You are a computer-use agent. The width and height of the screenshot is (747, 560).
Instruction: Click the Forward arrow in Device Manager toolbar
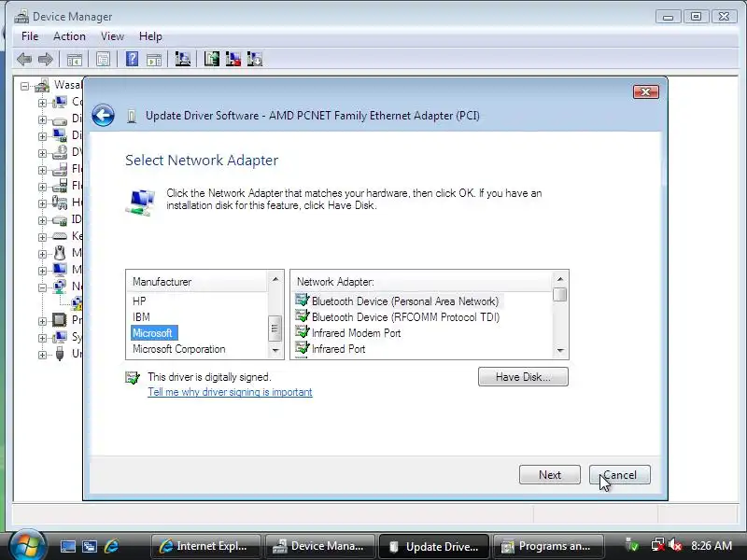pyautogui.click(x=45, y=60)
